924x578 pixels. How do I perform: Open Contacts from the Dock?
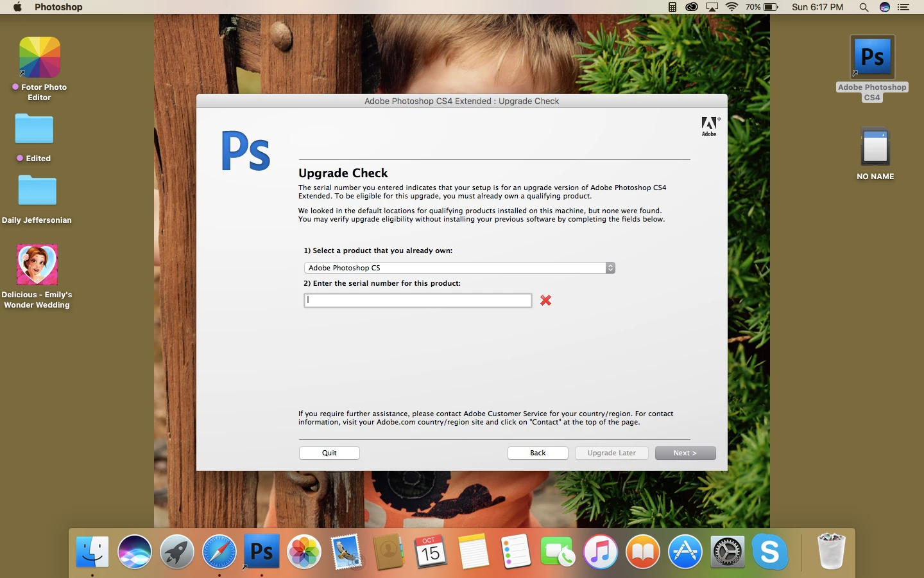[388, 552]
